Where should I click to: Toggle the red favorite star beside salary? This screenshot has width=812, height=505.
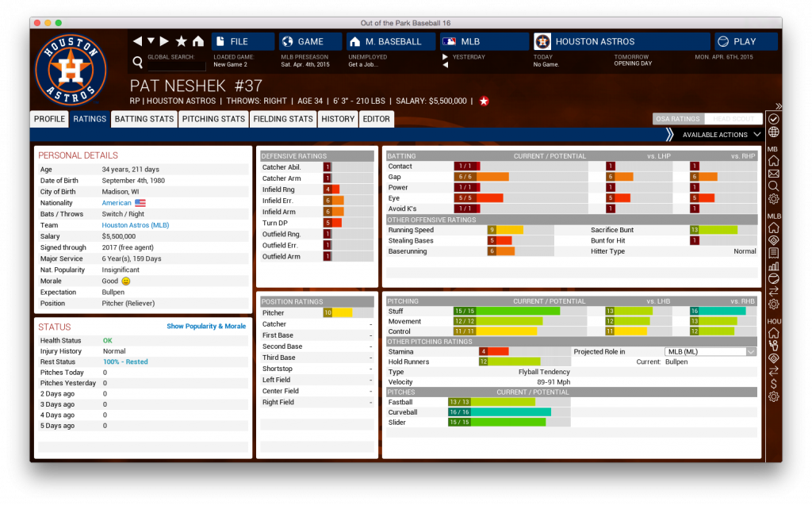point(485,101)
